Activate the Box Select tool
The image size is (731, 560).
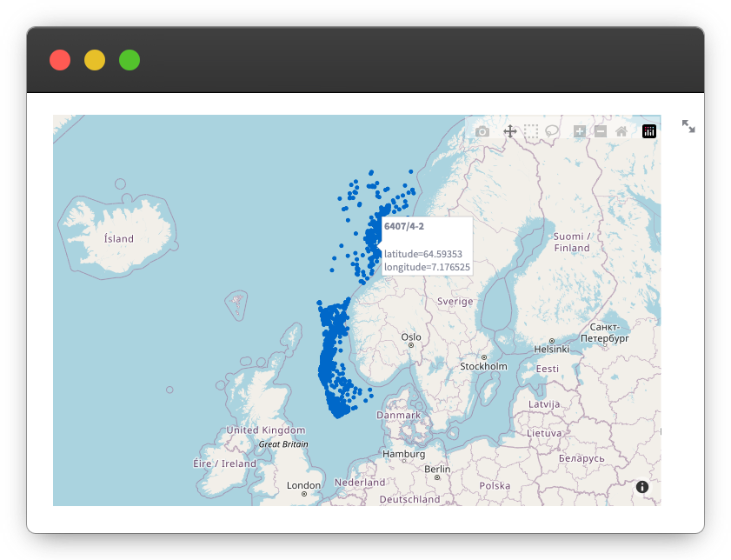[x=531, y=131]
